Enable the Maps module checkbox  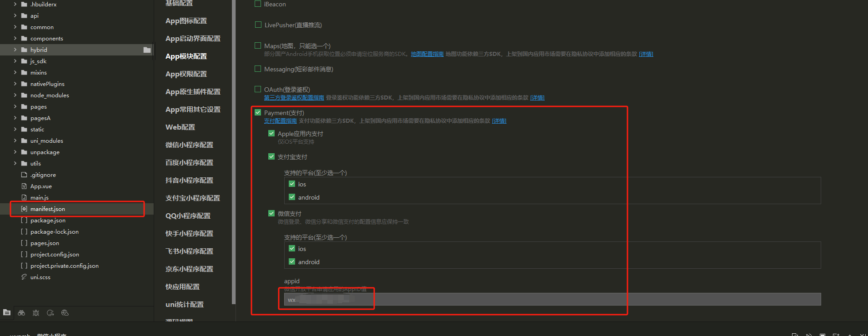tap(258, 45)
